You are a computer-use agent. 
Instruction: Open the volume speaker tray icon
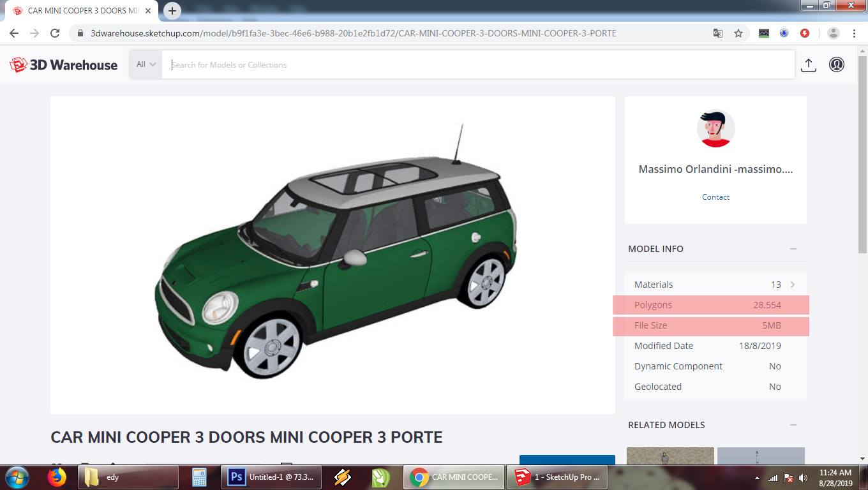804,478
